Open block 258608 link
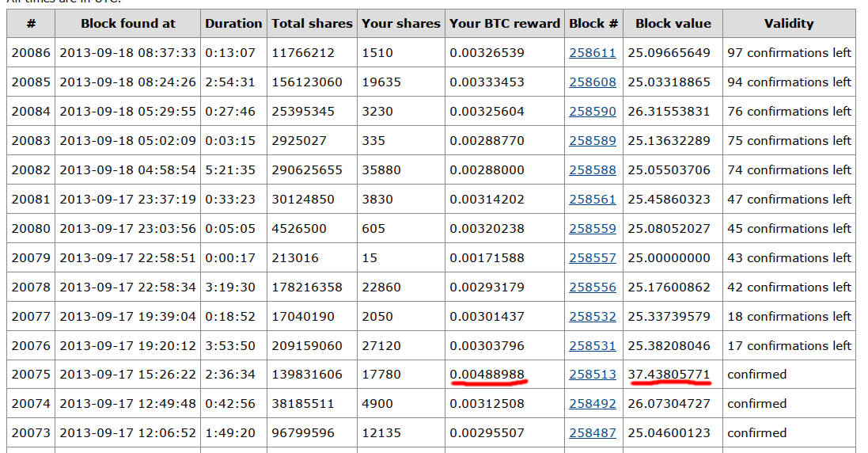Viewport: 868px width, 453px height. 592,82
